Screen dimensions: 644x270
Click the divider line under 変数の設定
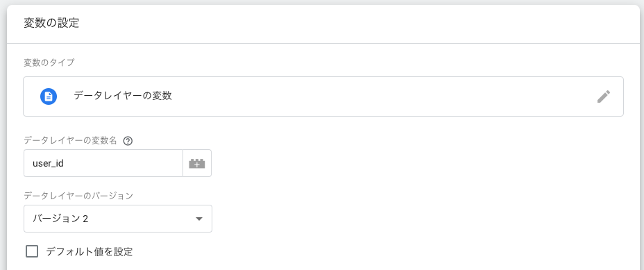[323, 43]
